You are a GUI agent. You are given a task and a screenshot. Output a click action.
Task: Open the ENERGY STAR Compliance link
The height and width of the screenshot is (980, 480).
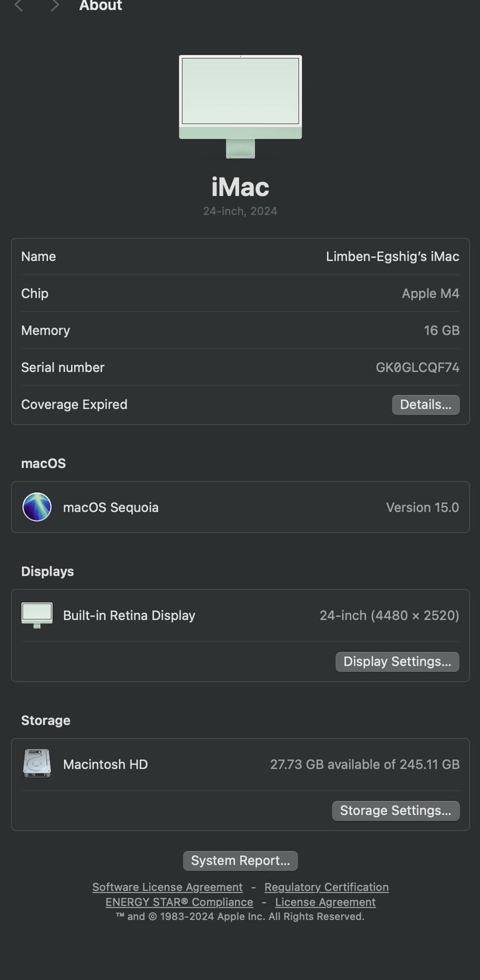click(x=179, y=902)
